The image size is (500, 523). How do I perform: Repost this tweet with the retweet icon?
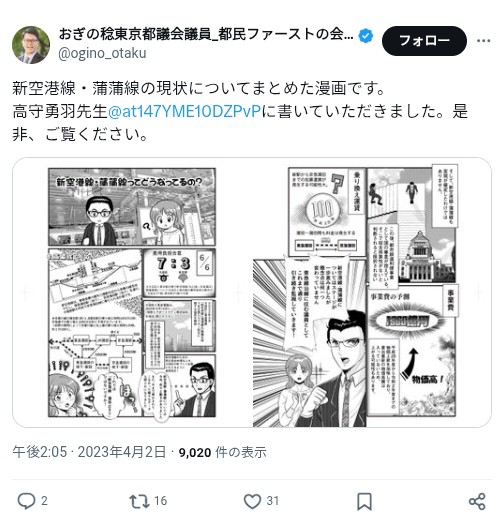(x=139, y=501)
